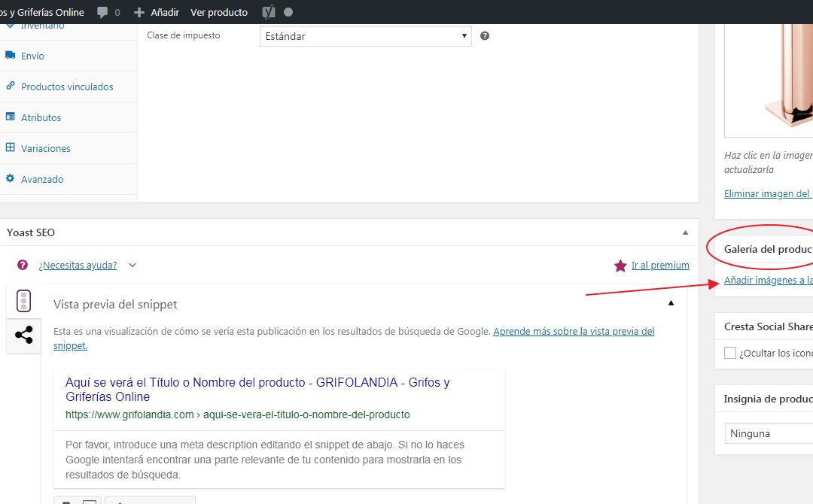The height and width of the screenshot is (504, 813).
Task: Collapse the Yoast SEO panel arrow
Action: click(x=686, y=232)
